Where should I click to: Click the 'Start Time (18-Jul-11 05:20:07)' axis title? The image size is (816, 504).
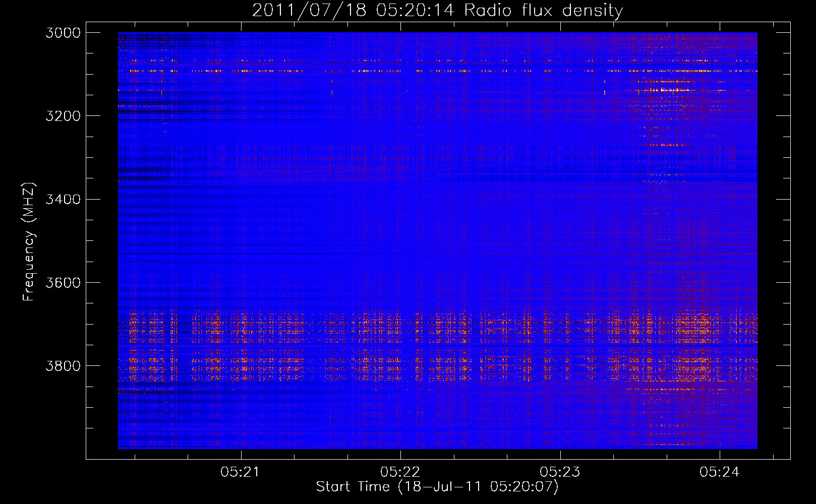[437, 487]
